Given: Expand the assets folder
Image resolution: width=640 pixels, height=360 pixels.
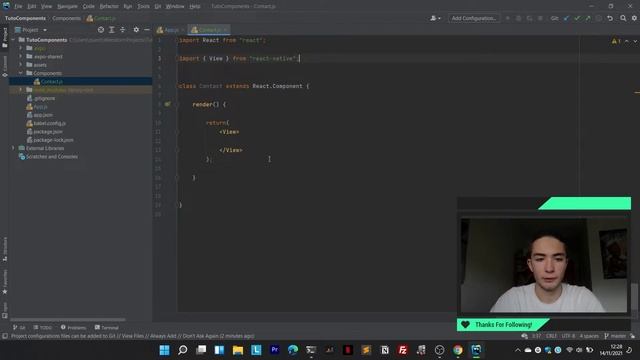Looking at the screenshot, I should (x=21, y=64).
